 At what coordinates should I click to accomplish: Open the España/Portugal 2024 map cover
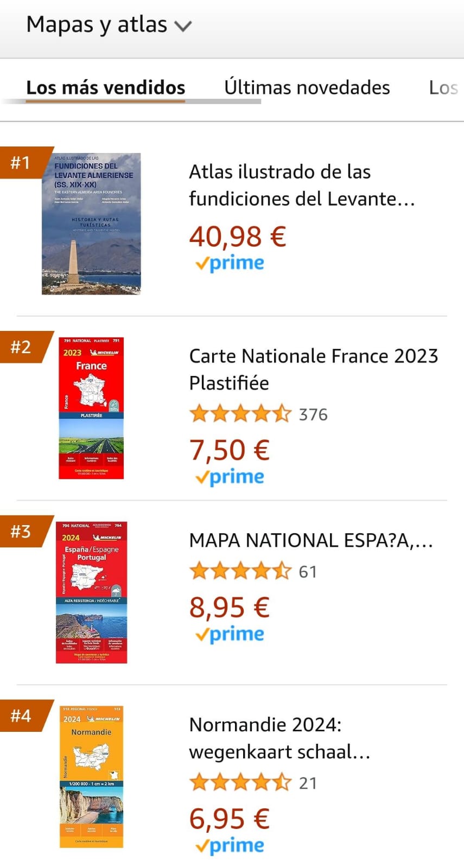[x=91, y=592]
